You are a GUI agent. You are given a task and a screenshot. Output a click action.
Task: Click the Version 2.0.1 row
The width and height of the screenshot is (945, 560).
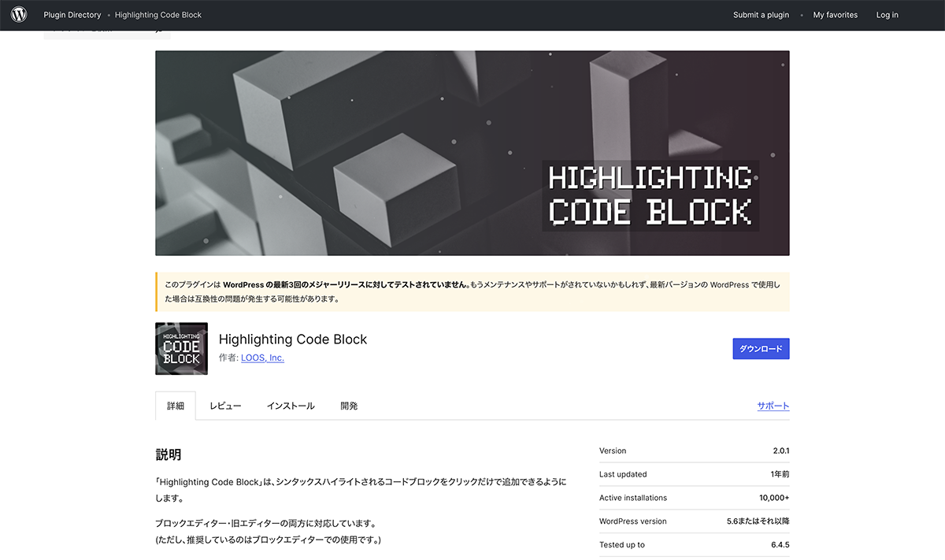(694, 451)
